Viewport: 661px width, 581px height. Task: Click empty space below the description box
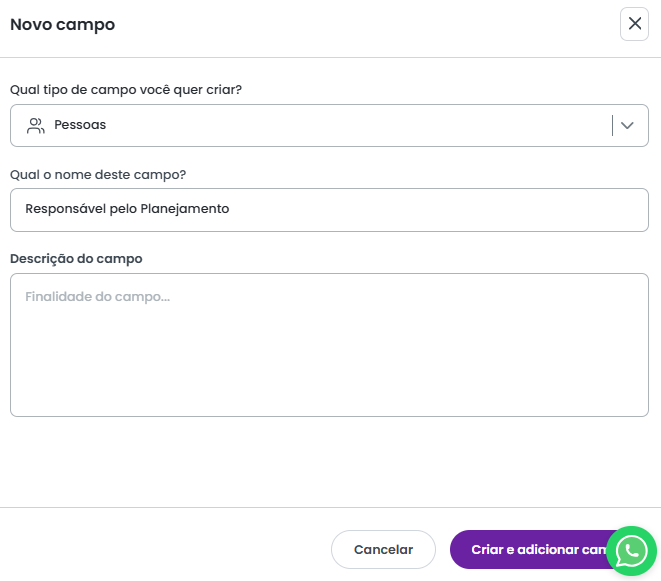coord(329,460)
